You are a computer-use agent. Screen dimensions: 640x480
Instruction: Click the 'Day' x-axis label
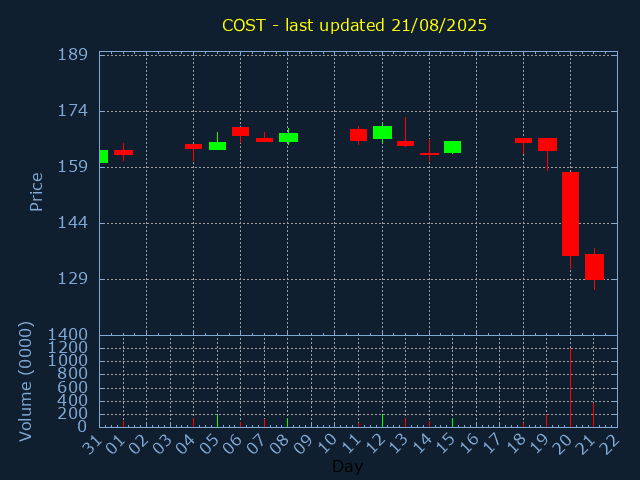tap(347, 466)
